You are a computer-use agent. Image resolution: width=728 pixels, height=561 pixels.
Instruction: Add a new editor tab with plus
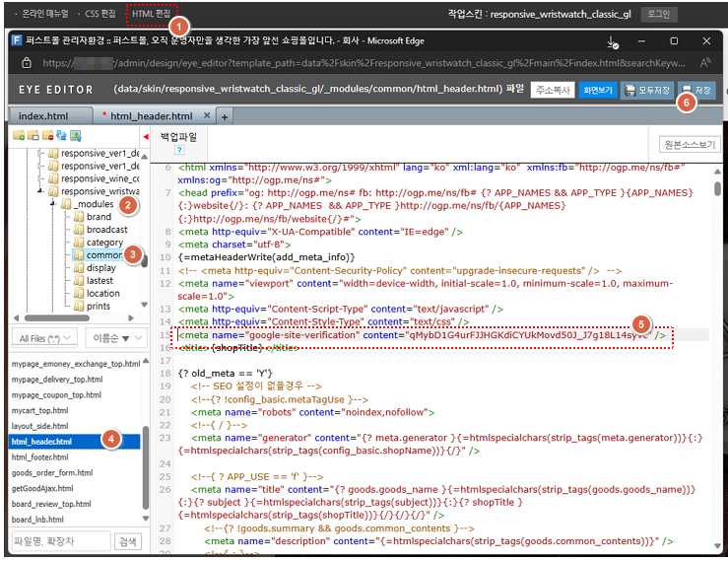click(x=225, y=116)
